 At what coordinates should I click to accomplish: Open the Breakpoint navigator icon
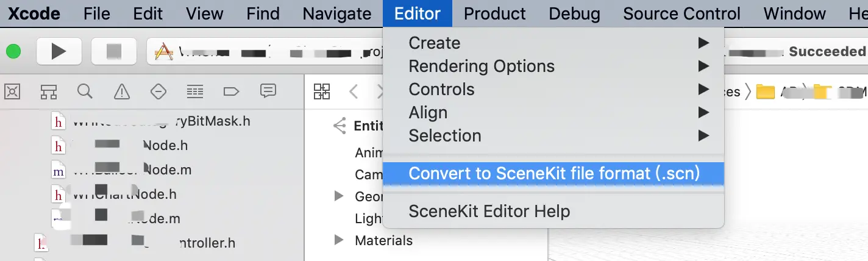231,91
